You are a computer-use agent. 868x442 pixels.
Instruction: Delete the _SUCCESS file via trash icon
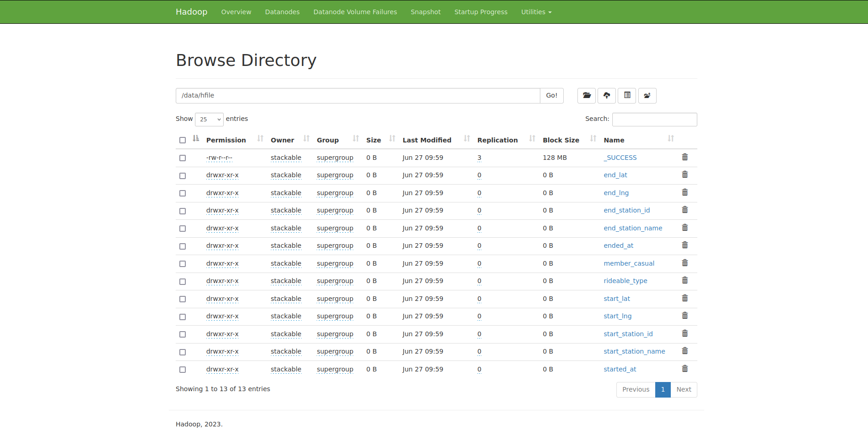tap(685, 157)
